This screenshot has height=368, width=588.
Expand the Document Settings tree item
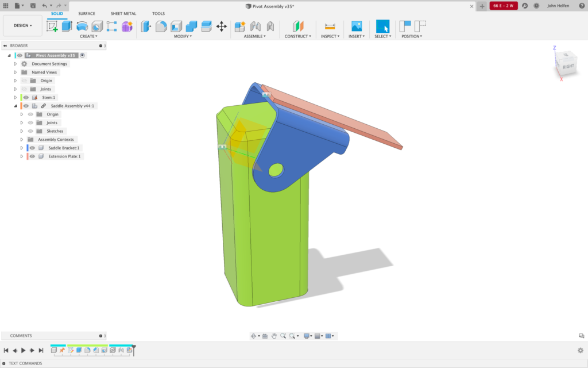[x=15, y=64]
